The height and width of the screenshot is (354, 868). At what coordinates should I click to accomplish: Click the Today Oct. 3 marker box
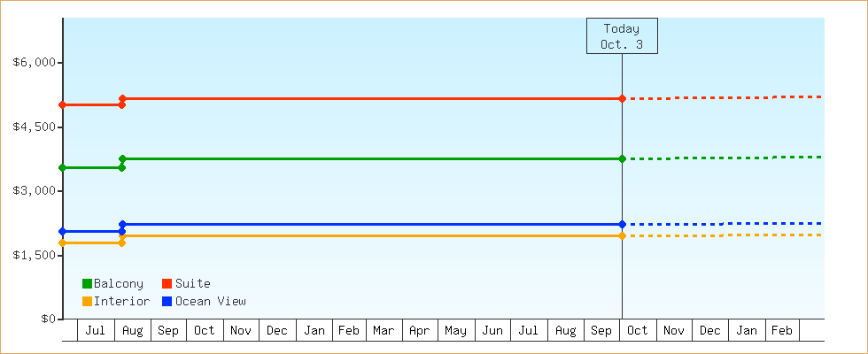point(622,36)
